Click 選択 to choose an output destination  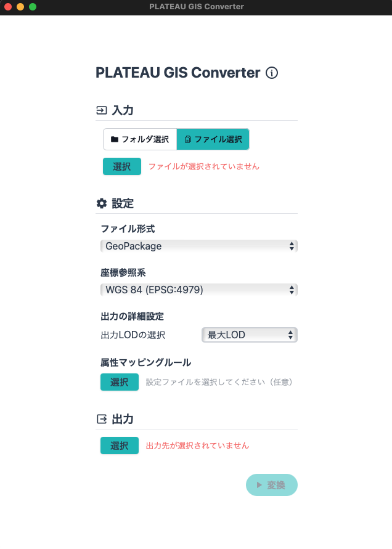(119, 445)
